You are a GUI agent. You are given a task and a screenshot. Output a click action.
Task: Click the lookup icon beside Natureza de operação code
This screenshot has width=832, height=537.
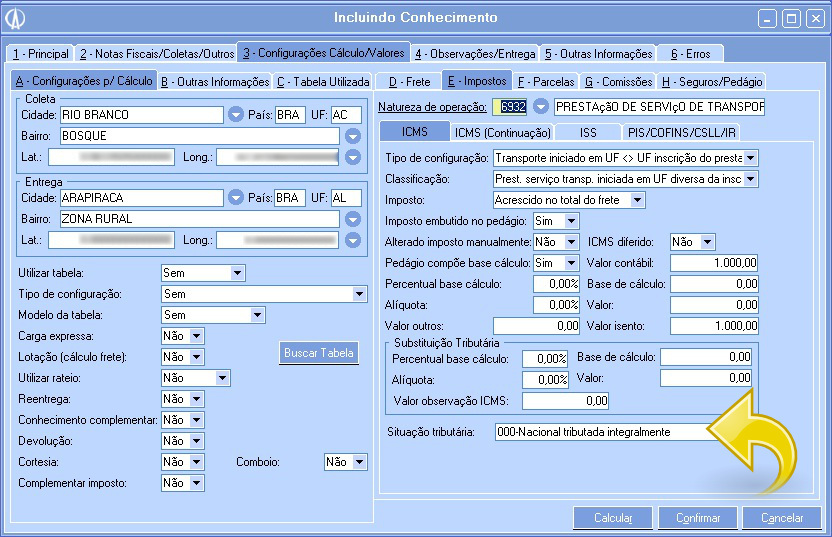541,106
